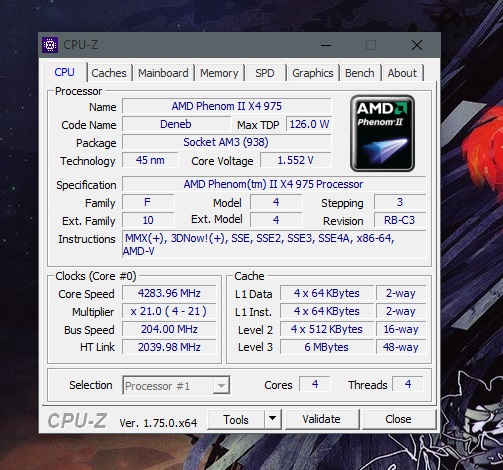This screenshot has height=470, width=503.
Task: Click the Package value Socket AM3 (938)
Action: 227,142
